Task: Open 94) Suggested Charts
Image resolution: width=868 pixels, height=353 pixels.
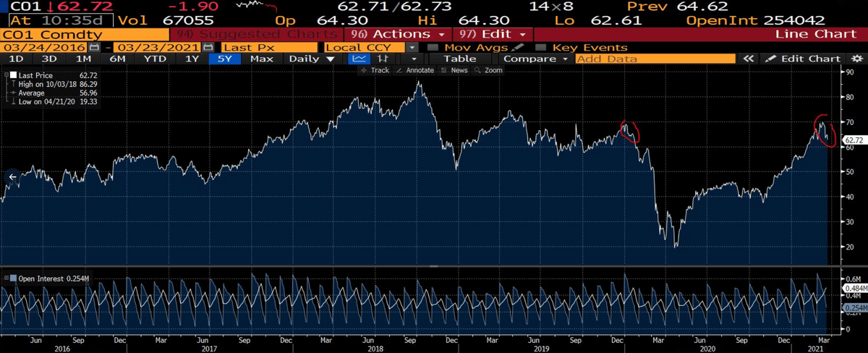Action: (x=255, y=34)
